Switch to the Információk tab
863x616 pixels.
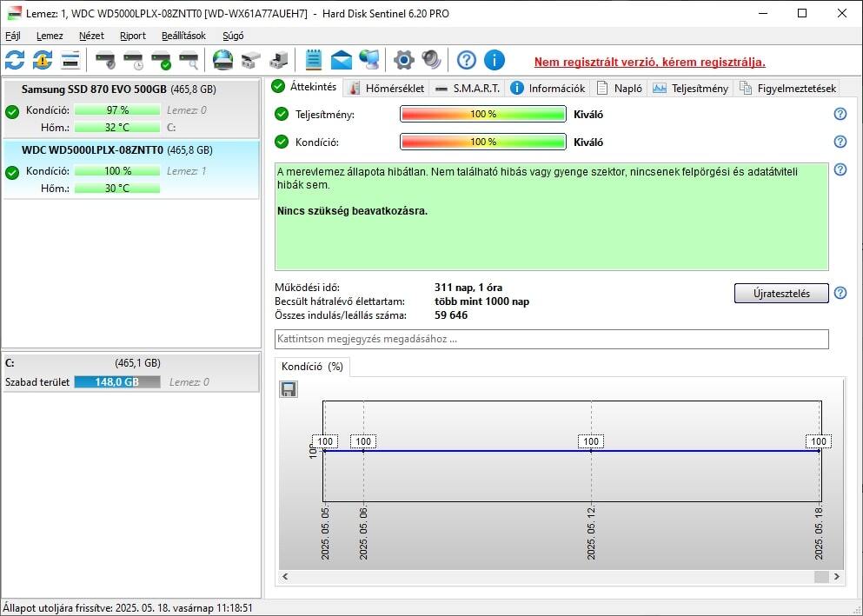pyautogui.click(x=548, y=88)
